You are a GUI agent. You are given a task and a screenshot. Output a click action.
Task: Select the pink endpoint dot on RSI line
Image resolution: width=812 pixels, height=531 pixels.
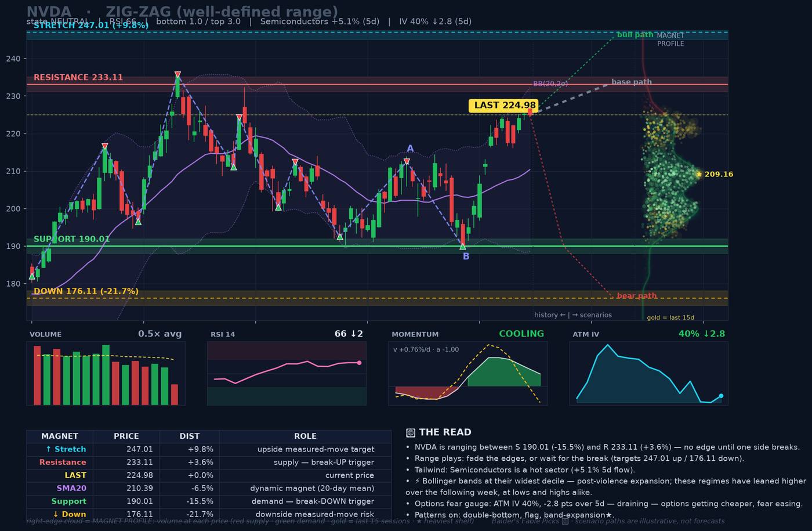click(359, 363)
